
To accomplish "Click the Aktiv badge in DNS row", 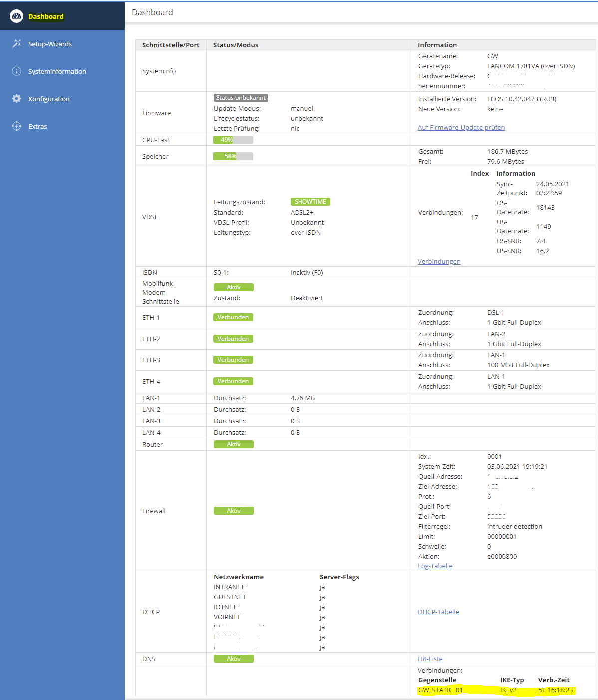I will 234,659.
